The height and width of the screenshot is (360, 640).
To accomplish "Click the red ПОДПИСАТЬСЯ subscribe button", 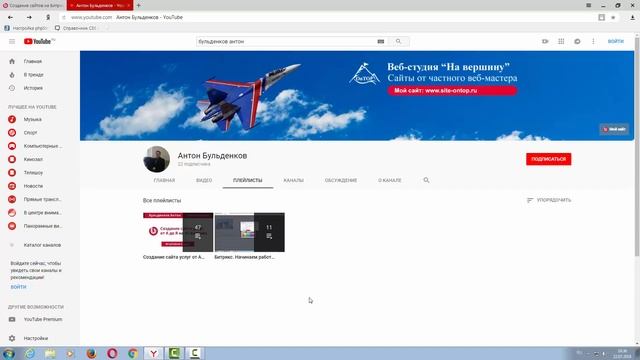I will [x=549, y=159].
